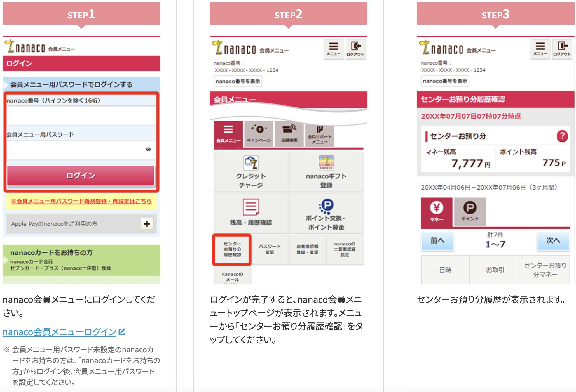The width and height of the screenshot is (576, 392).
Task: Click the red ログイン button
Action: (x=81, y=176)
